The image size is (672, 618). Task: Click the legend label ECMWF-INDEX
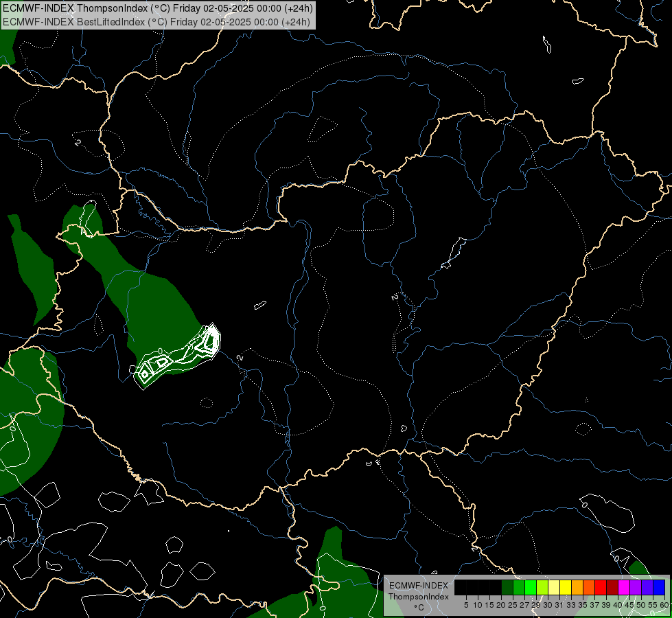[x=419, y=586]
